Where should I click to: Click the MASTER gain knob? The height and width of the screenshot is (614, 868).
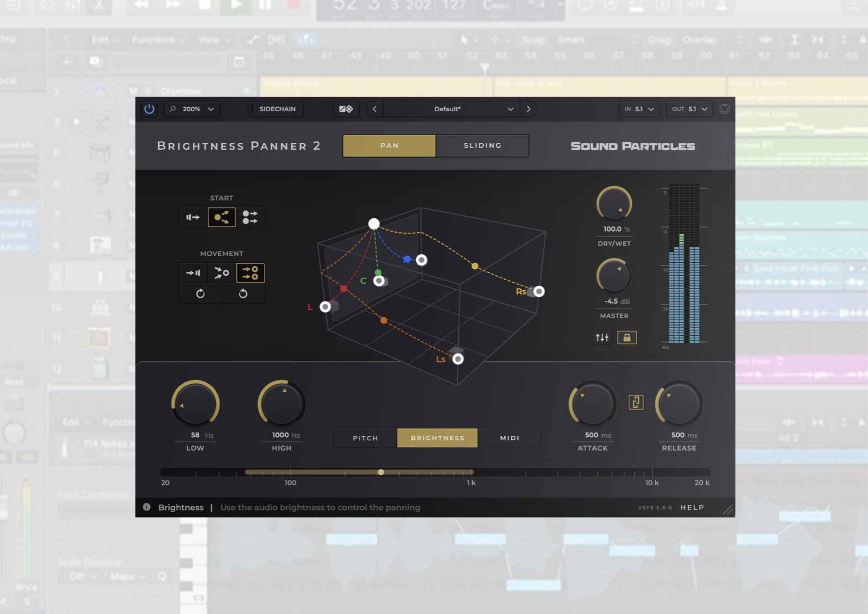coord(614,276)
